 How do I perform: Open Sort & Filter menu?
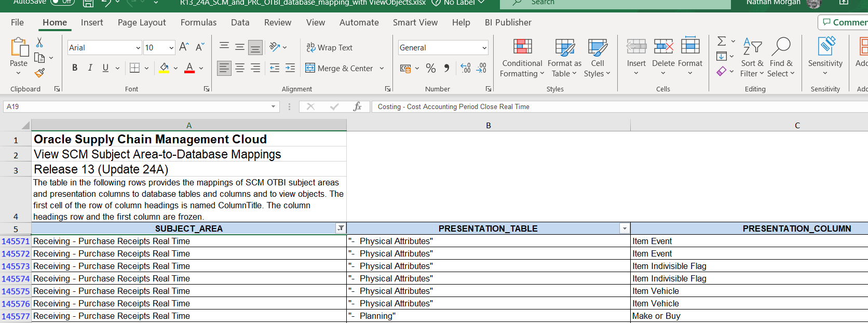(x=752, y=57)
